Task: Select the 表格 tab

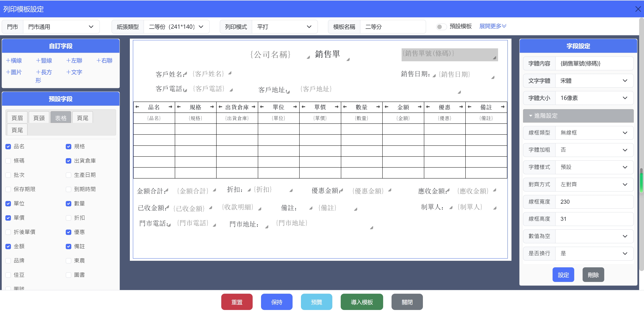Action: pyautogui.click(x=61, y=118)
